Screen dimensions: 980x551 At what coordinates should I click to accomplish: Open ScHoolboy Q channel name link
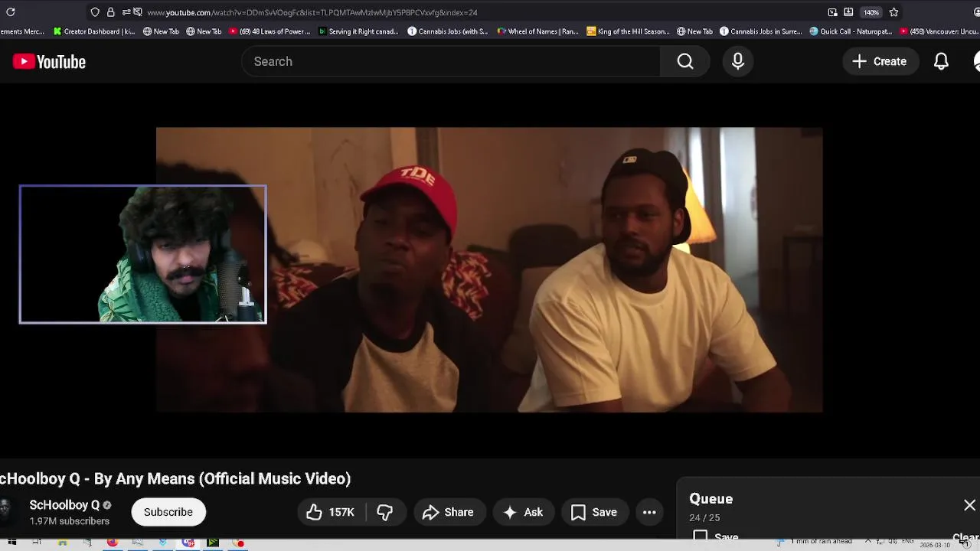64,505
